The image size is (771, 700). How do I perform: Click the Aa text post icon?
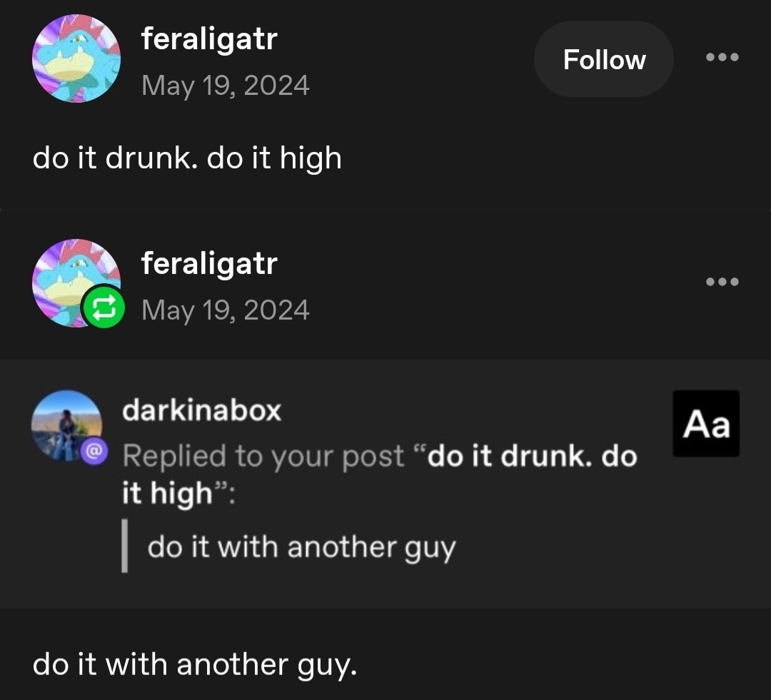click(x=706, y=424)
